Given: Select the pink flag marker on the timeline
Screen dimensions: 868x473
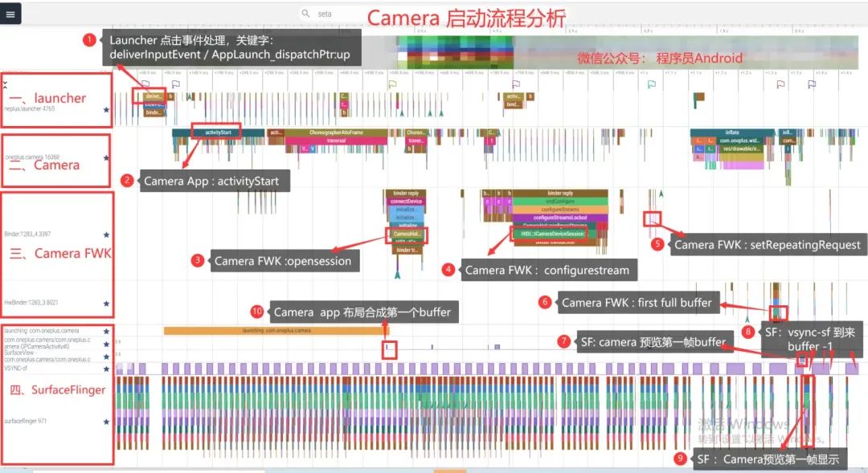Looking at the screenshot, I should pos(780,84).
